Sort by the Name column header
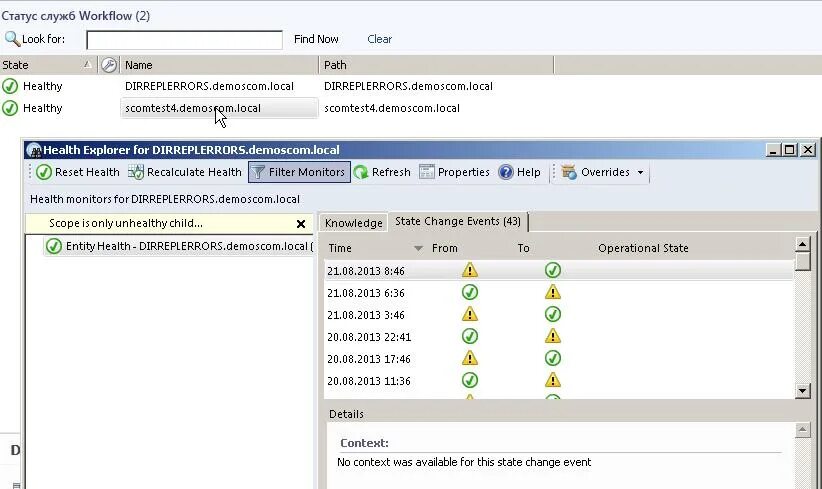 coord(219,65)
